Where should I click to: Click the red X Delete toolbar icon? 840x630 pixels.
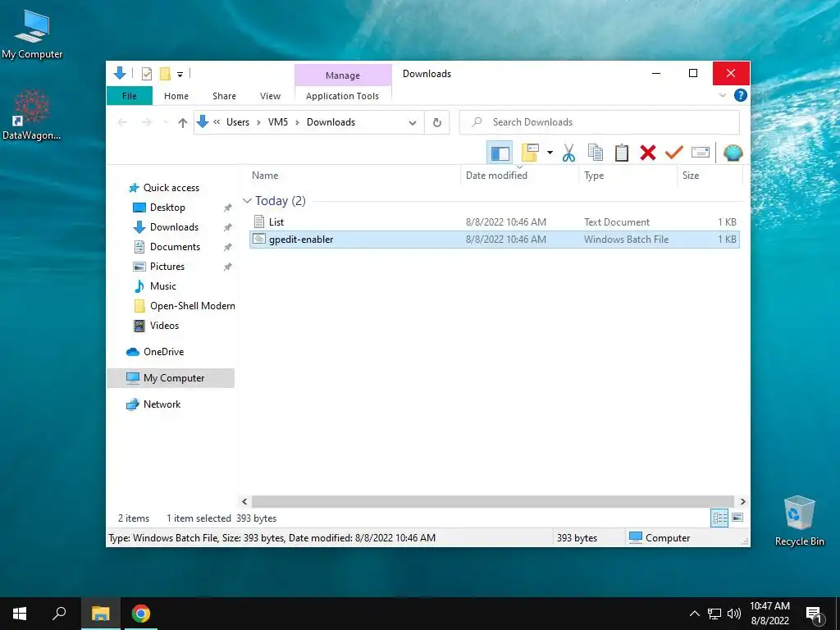tap(648, 153)
